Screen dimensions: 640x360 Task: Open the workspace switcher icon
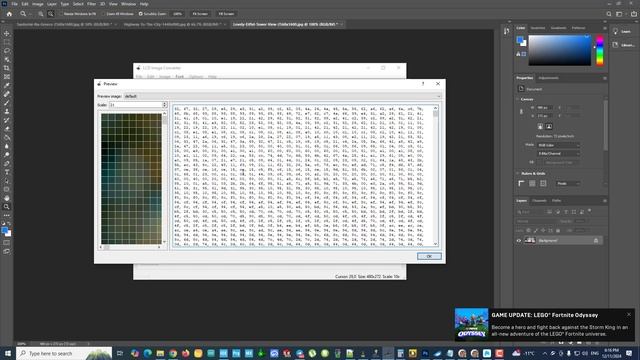click(x=620, y=14)
